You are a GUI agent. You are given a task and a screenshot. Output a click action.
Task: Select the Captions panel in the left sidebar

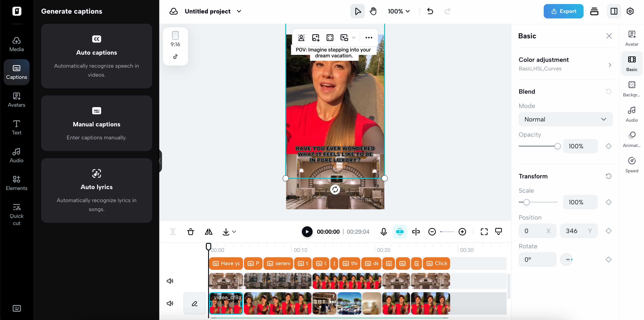click(16, 72)
